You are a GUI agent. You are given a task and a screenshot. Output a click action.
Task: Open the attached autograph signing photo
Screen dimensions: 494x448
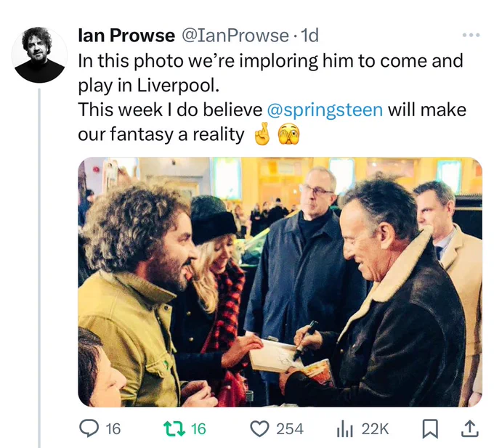[280, 282]
